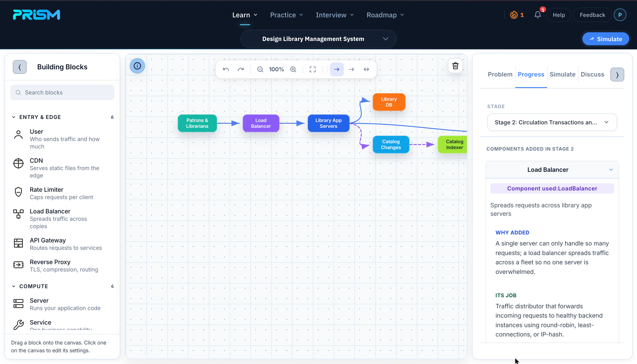Open the Design Library Management System selector
This screenshot has width=637, height=364.
(318, 39)
